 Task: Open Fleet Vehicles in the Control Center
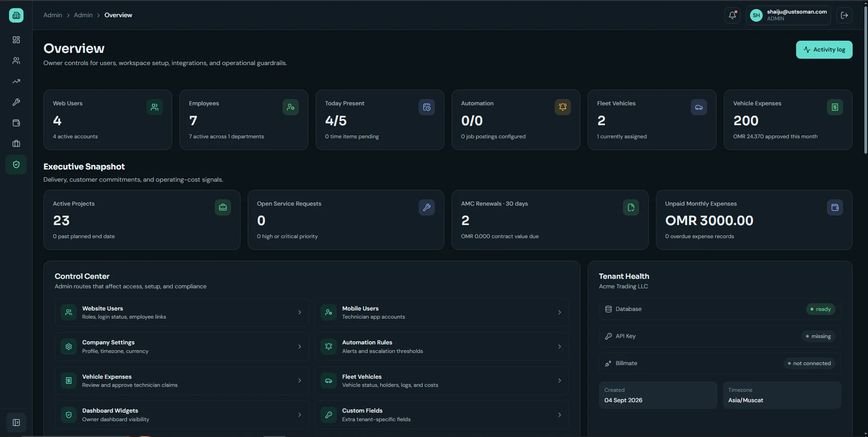[442, 381]
